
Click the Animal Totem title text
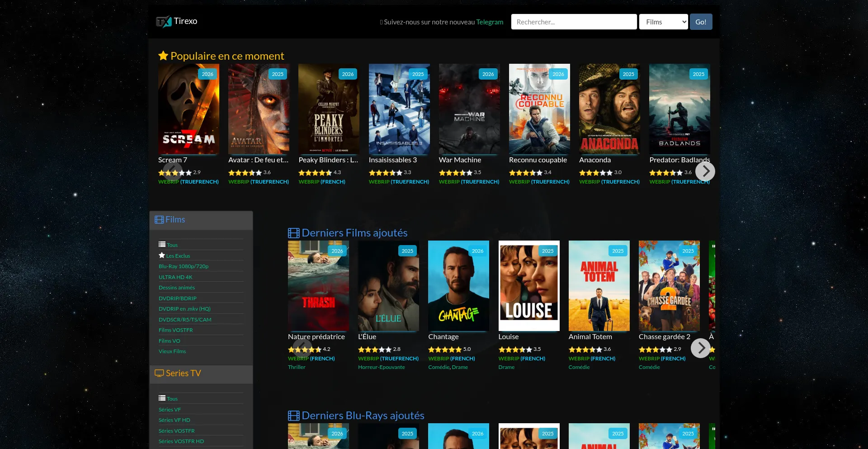pos(590,337)
